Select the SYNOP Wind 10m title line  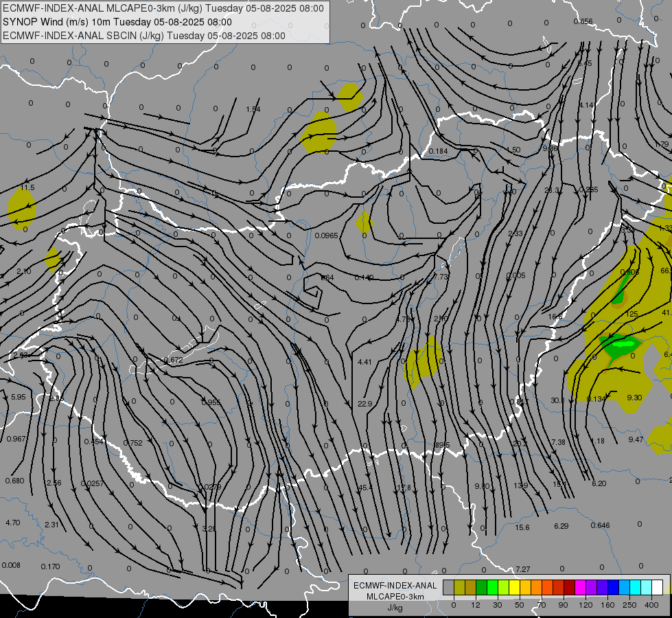pos(117,22)
